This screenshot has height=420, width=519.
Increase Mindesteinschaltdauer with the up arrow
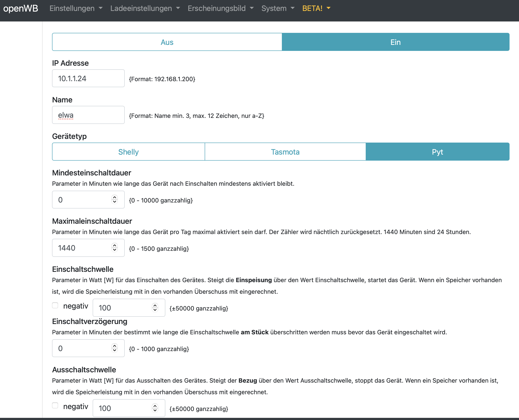point(115,197)
